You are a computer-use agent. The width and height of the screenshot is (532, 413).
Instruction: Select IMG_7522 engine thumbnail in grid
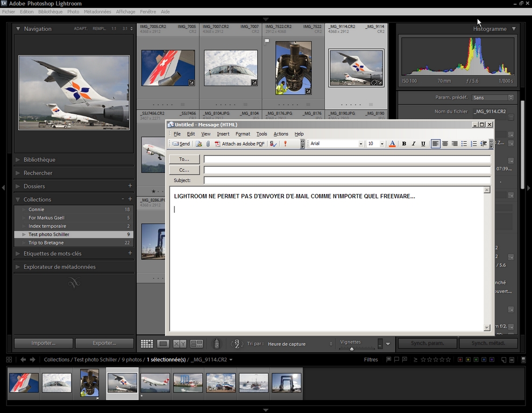294,68
